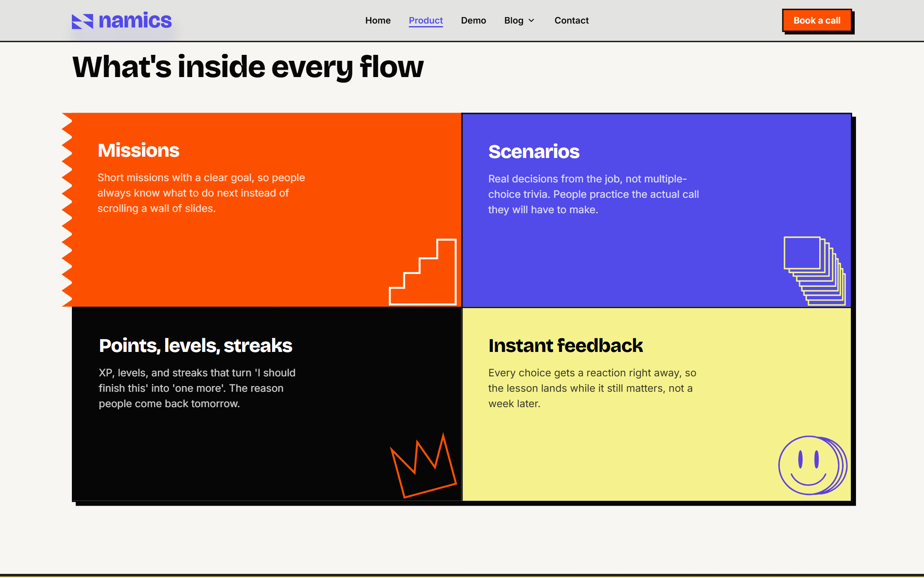Screen dimensions: 924x578
Task: Expand the Blog dropdown chevron
Action: tap(531, 21)
